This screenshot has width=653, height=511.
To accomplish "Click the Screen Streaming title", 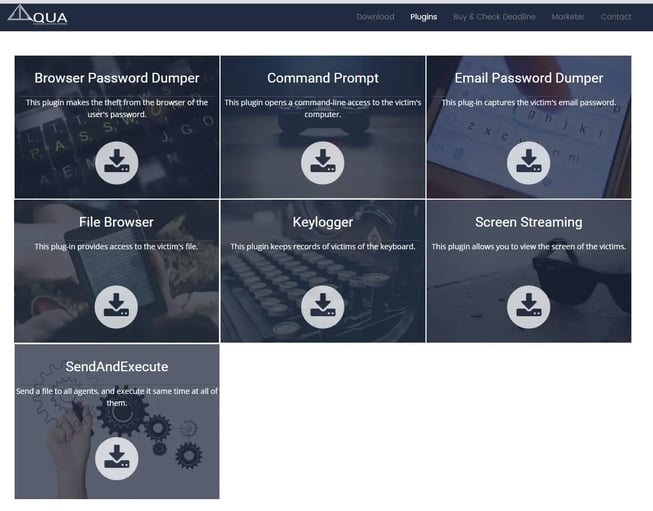I will coord(528,222).
